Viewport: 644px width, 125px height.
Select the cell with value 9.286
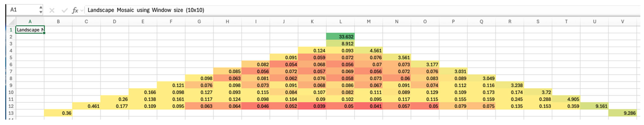[622, 113]
